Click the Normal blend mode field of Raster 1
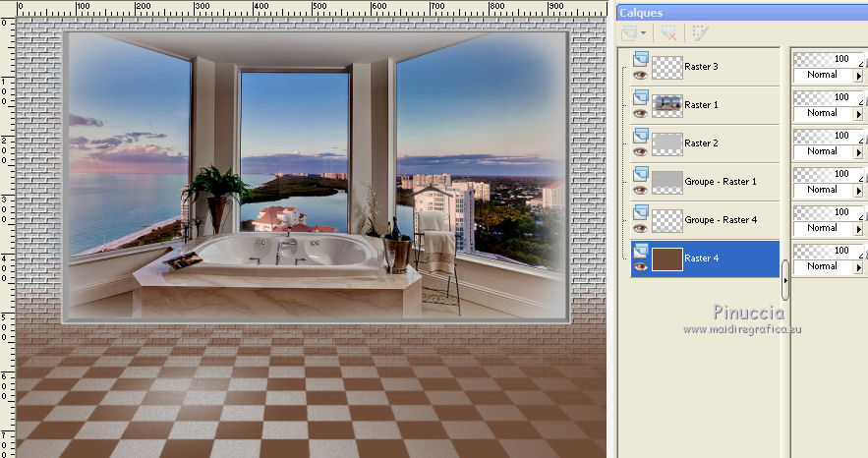868x458 pixels. click(823, 113)
